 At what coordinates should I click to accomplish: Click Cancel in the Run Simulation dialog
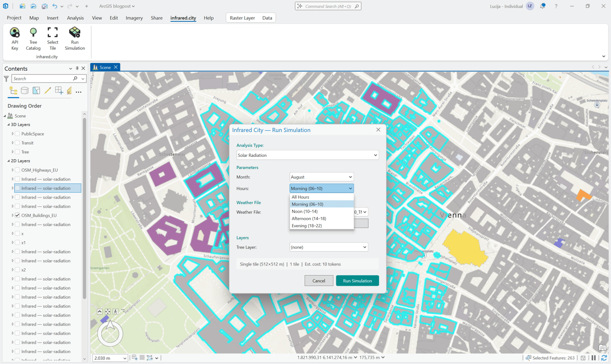point(319,281)
